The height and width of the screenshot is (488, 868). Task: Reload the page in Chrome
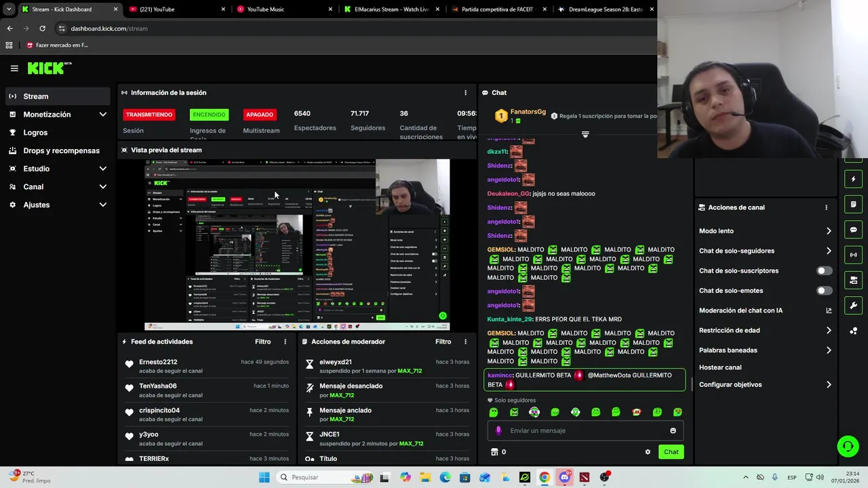42,28
